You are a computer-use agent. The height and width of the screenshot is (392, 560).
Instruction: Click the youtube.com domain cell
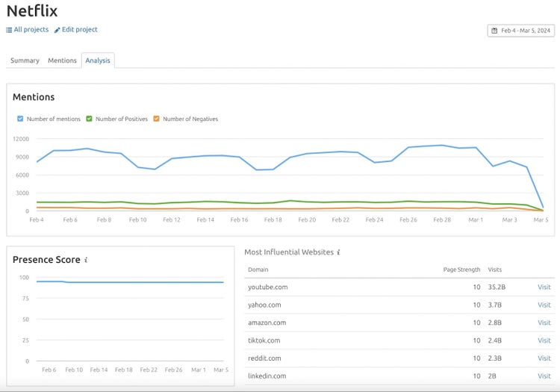(268, 287)
